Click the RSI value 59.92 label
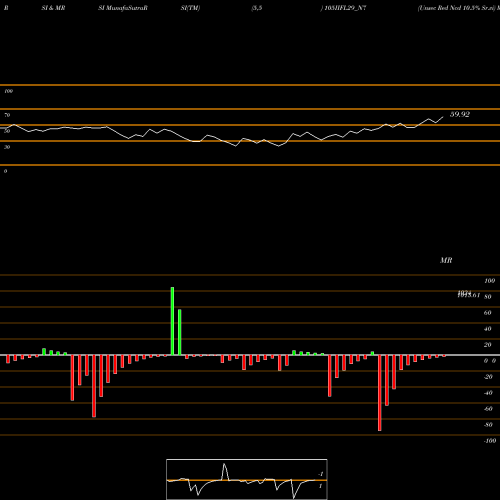 point(460,114)
